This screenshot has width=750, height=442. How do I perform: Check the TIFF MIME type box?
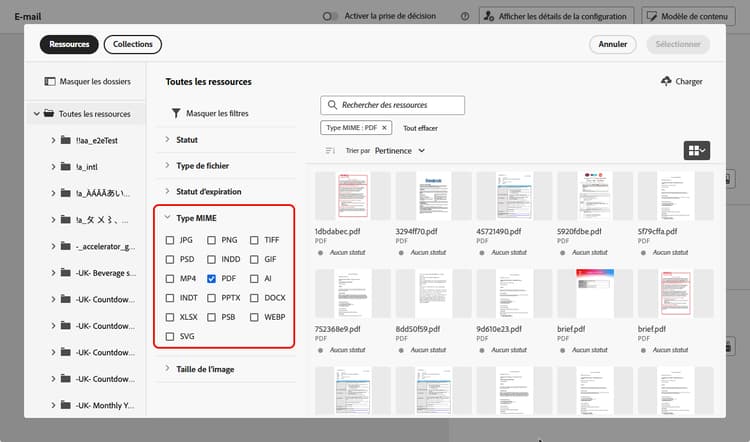(x=254, y=240)
